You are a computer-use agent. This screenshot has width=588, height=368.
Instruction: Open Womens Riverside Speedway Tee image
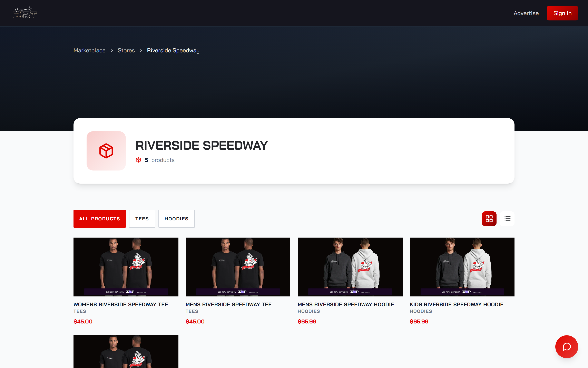(x=126, y=267)
